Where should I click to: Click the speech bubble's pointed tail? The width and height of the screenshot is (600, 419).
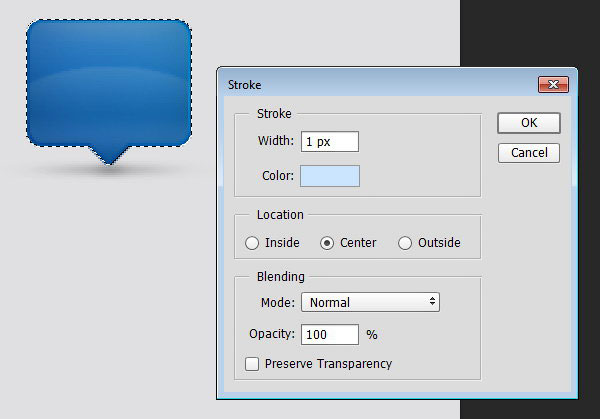coord(109,155)
